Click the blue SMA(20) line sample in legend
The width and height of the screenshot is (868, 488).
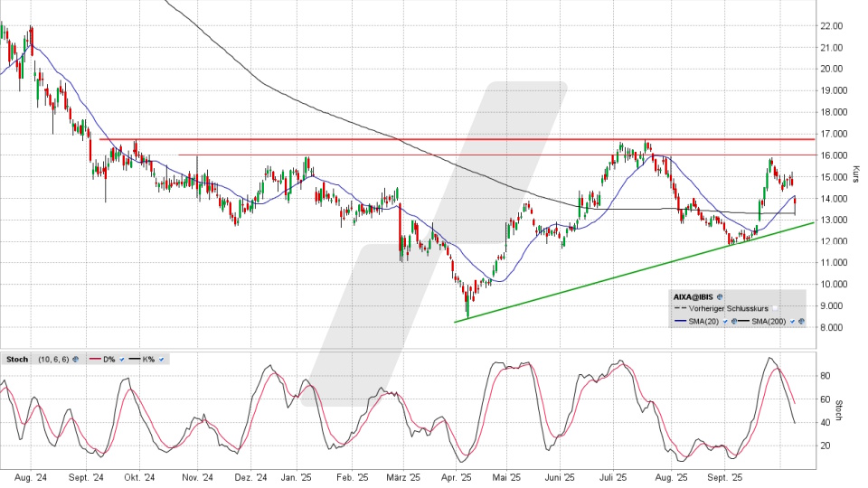680,321
